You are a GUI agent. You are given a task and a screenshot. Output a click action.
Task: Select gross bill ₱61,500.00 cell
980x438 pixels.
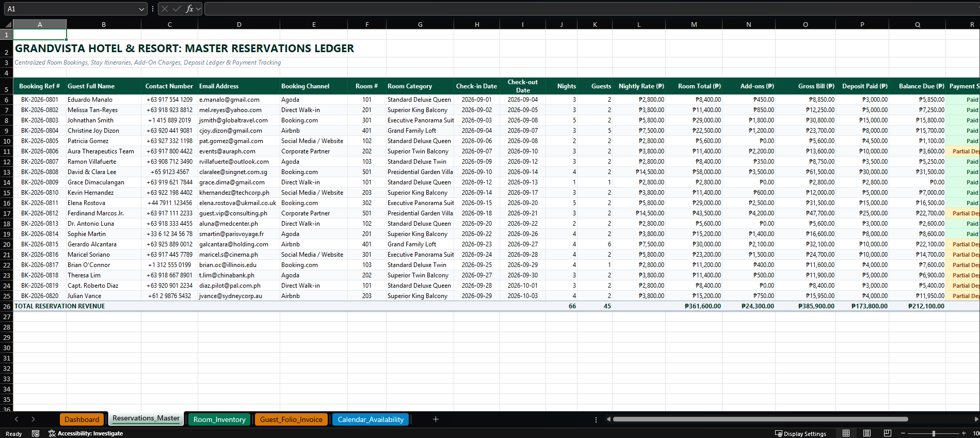click(x=806, y=172)
